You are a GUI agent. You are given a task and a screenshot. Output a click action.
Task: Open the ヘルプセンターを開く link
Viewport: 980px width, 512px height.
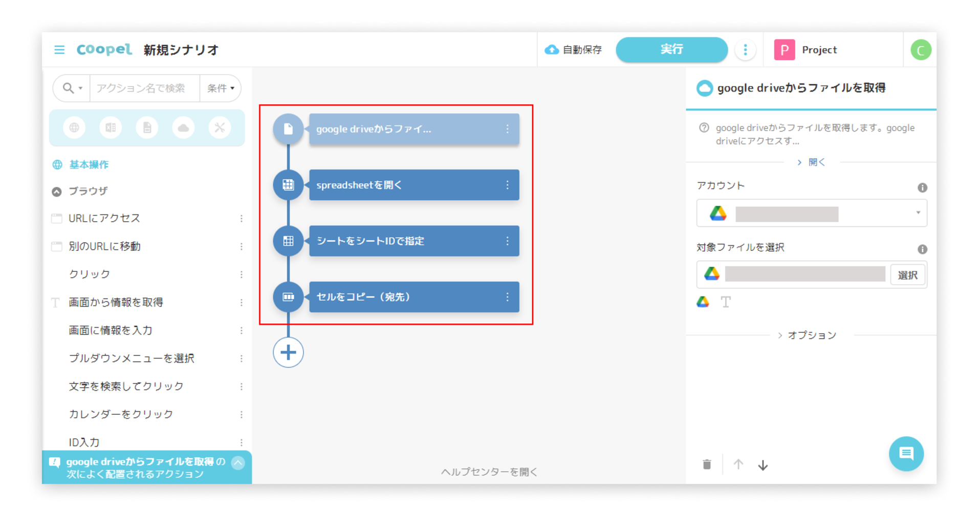point(489,472)
